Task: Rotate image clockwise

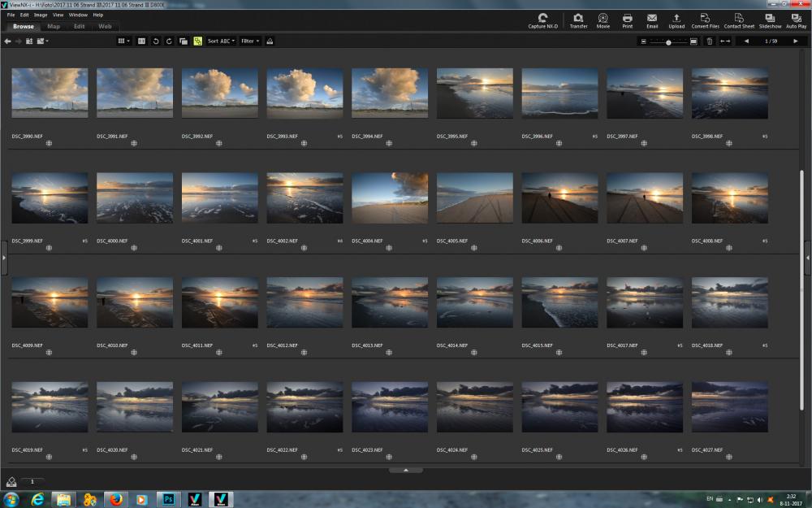Action: pos(169,41)
